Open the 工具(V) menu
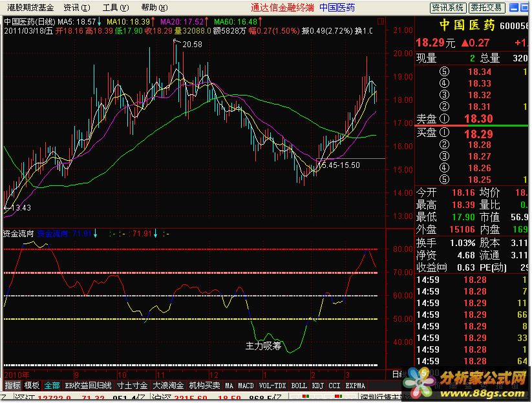This screenshot has width=532, height=403. (x=116, y=8)
